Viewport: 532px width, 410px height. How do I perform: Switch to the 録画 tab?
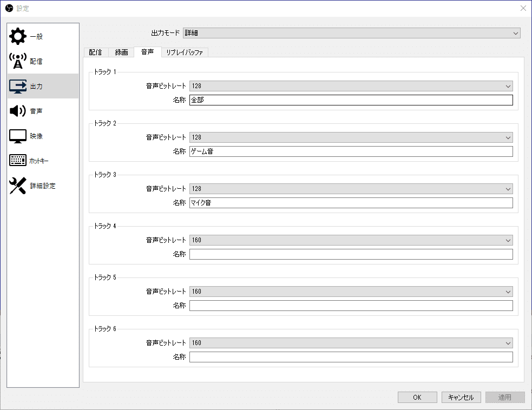click(x=121, y=52)
